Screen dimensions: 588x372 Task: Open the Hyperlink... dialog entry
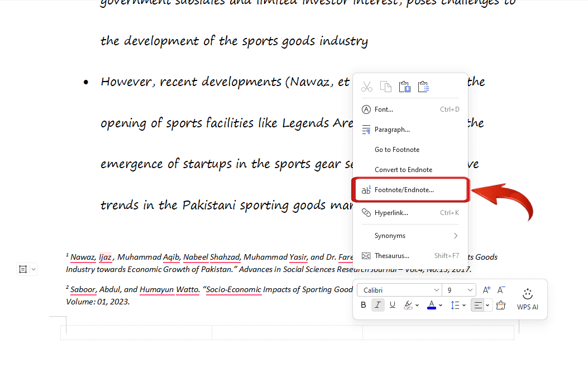391,213
